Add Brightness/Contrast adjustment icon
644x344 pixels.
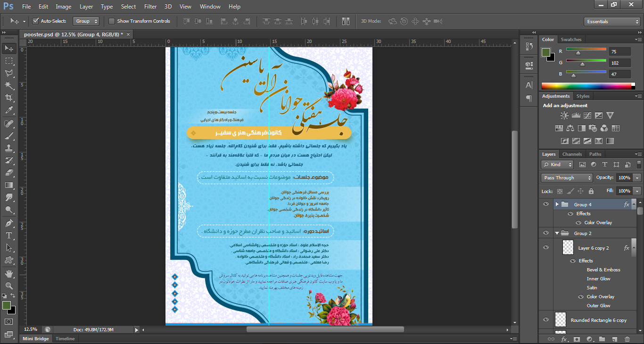564,115
